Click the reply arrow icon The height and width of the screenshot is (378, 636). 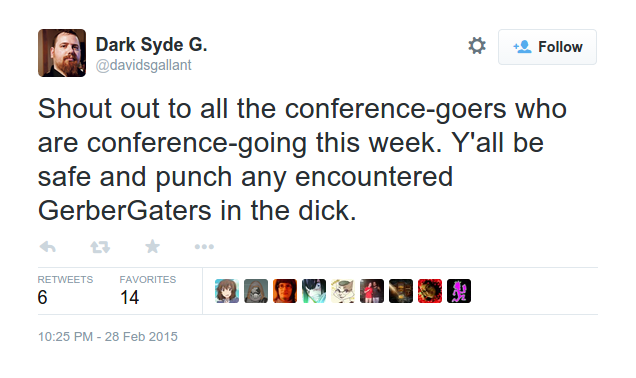pyautogui.click(x=47, y=247)
